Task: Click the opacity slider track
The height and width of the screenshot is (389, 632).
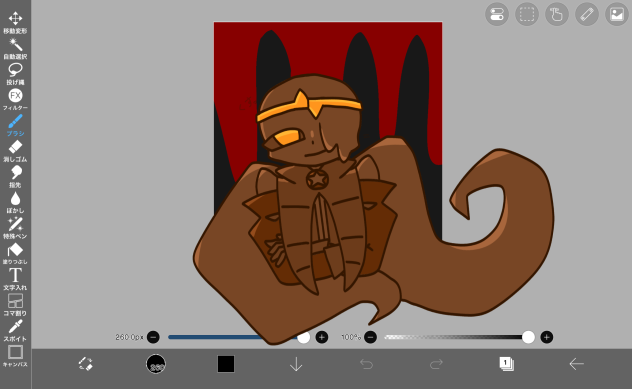Action: [459, 337]
